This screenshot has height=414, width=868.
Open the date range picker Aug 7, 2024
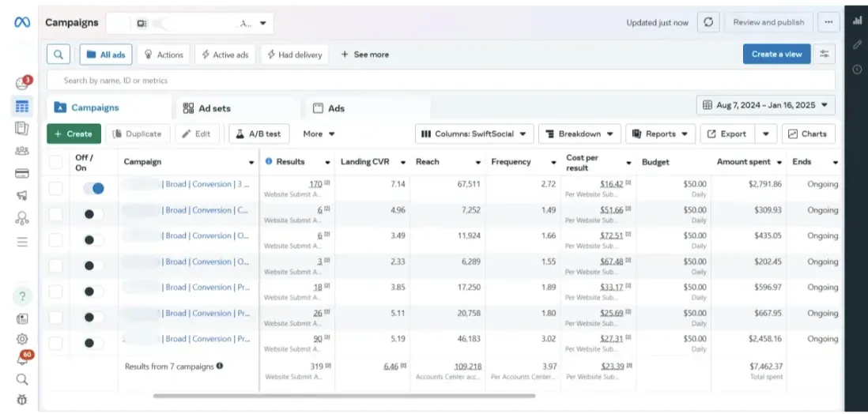coord(765,104)
